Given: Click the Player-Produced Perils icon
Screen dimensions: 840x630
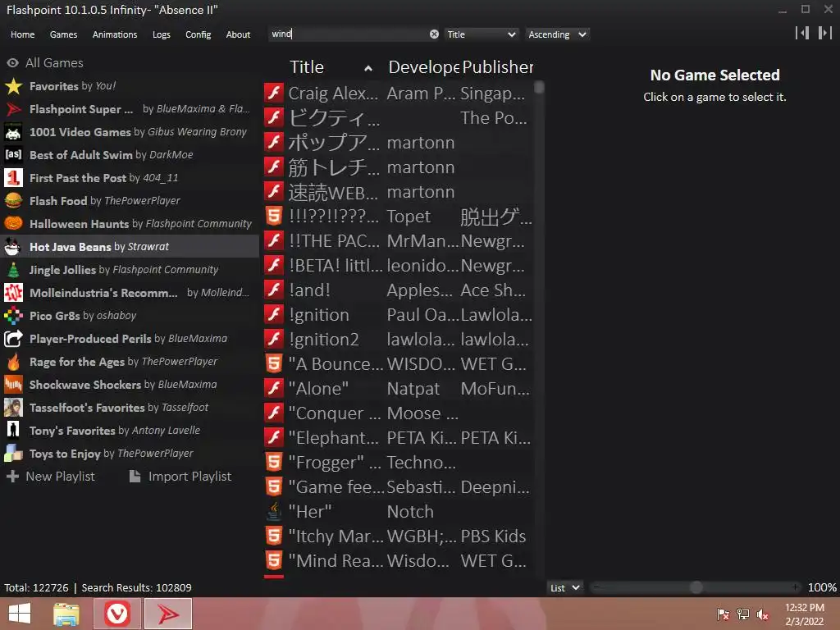Looking at the screenshot, I should 13,339.
